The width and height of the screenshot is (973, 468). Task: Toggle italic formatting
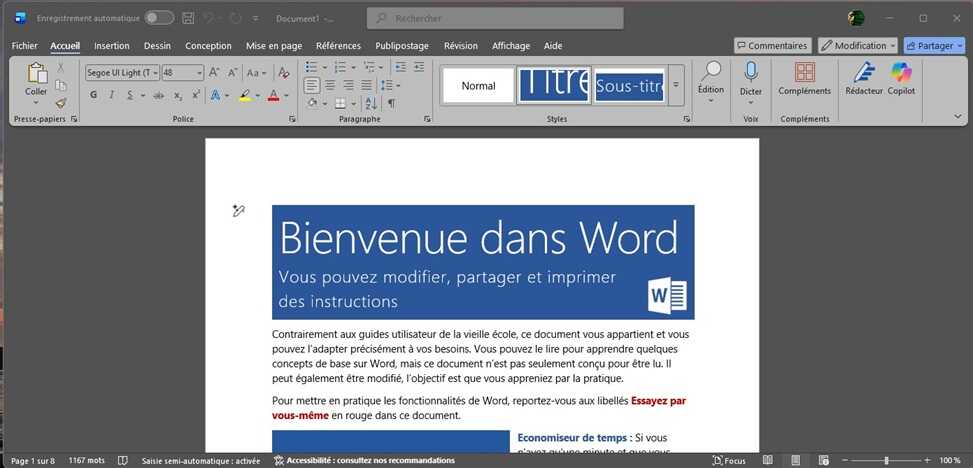112,95
